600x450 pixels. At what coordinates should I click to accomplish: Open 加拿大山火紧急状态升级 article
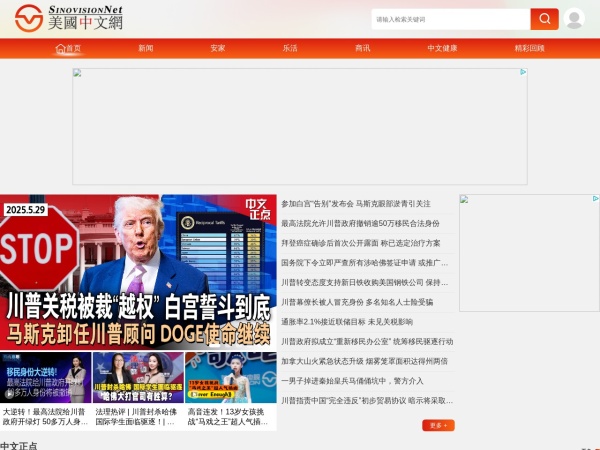click(364, 361)
